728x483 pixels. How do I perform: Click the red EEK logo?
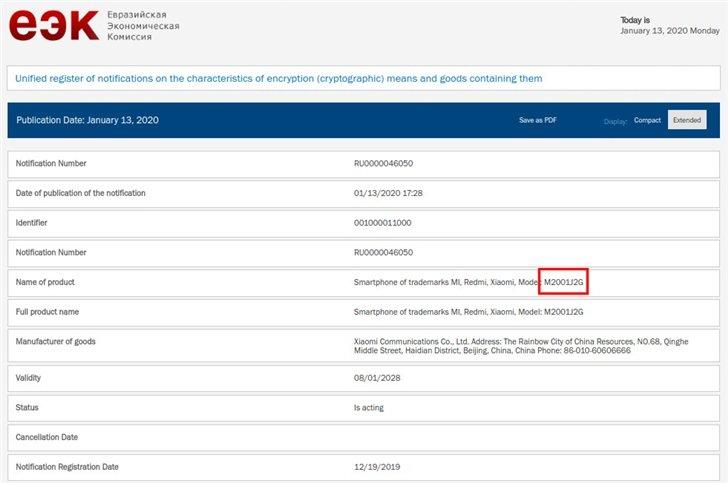click(54, 26)
